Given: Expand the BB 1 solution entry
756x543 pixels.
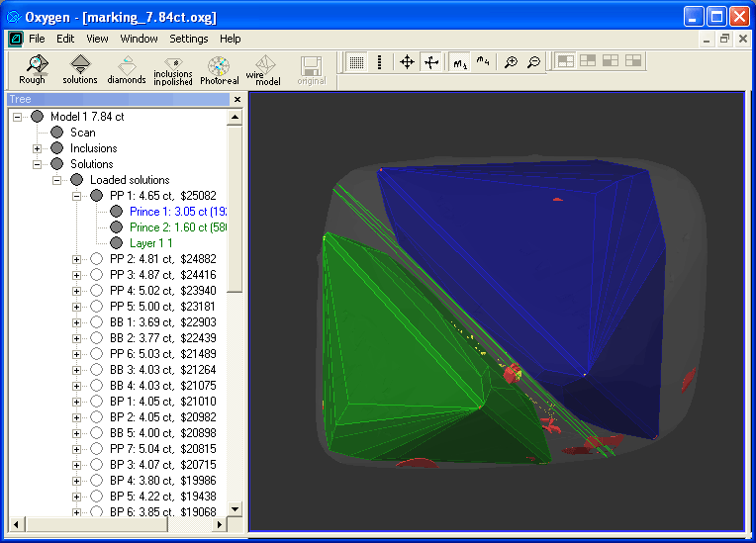Looking at the screenshot, I should [77, 322].
